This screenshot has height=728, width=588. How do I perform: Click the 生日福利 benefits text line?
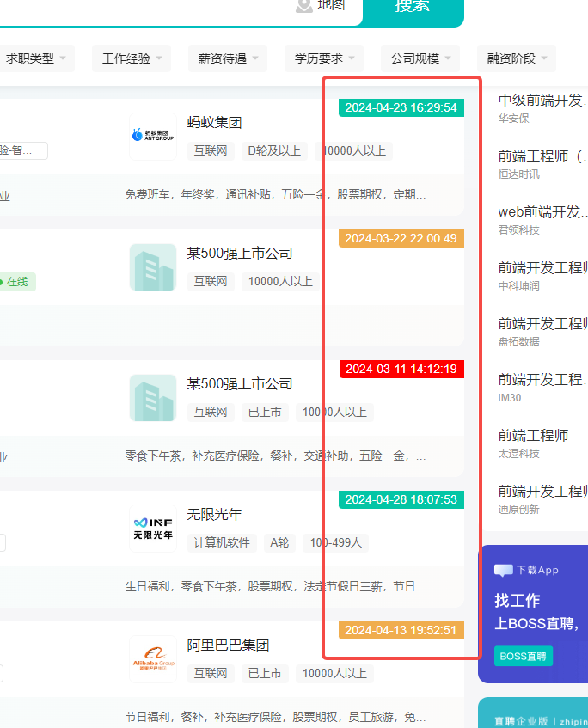tap(275, 587)
